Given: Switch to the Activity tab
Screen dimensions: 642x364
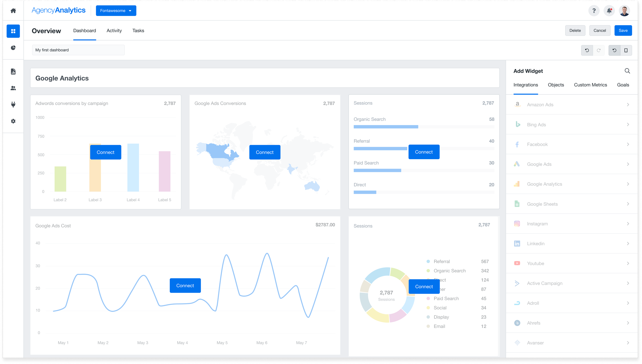Looking at the screenshot, I should tap(114, 31).
